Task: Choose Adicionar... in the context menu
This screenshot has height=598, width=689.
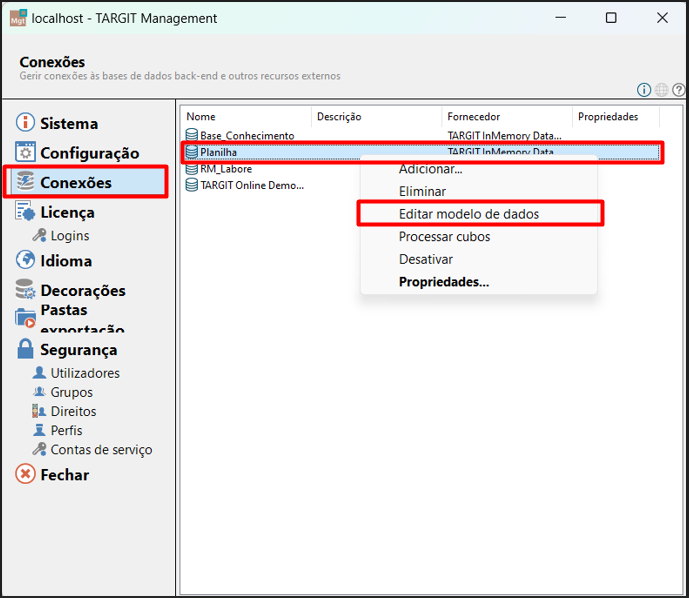Action: click(479, 169)
